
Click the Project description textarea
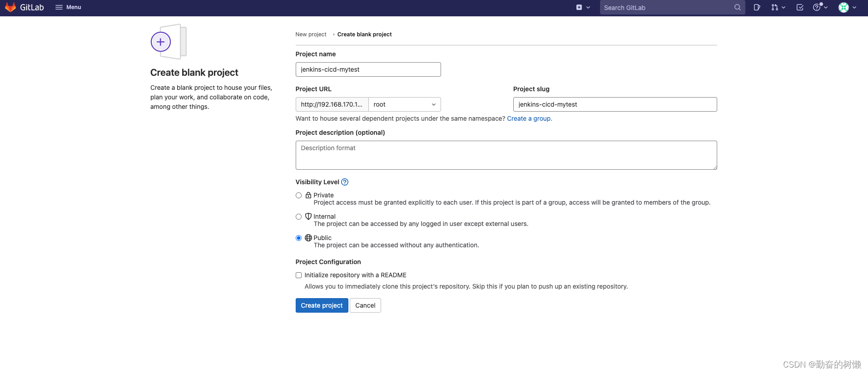click(x=506, y=155)
